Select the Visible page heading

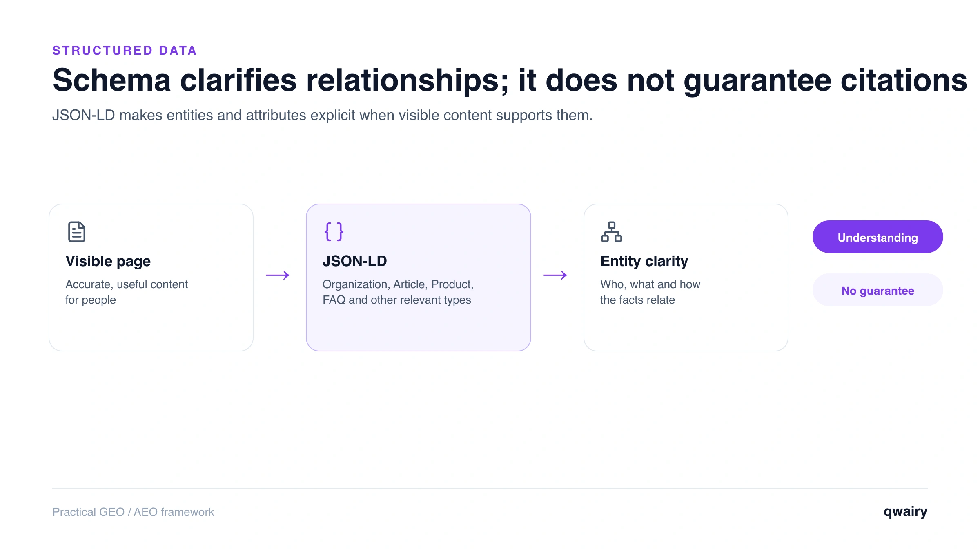point(108,261)
